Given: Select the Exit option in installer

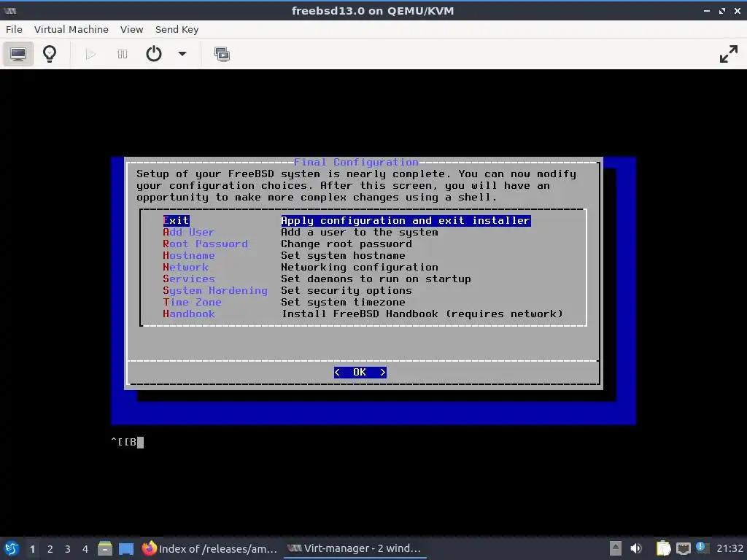Looking at the screenshot, I should tap(177, 220).
